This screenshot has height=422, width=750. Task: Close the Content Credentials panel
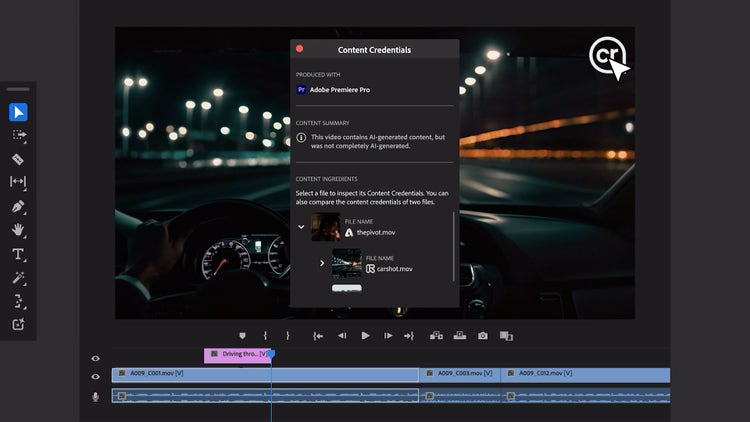299,49
